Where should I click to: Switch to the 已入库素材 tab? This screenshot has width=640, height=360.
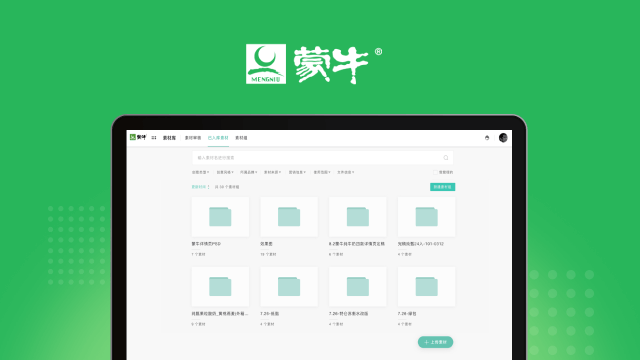pos(218,138)
